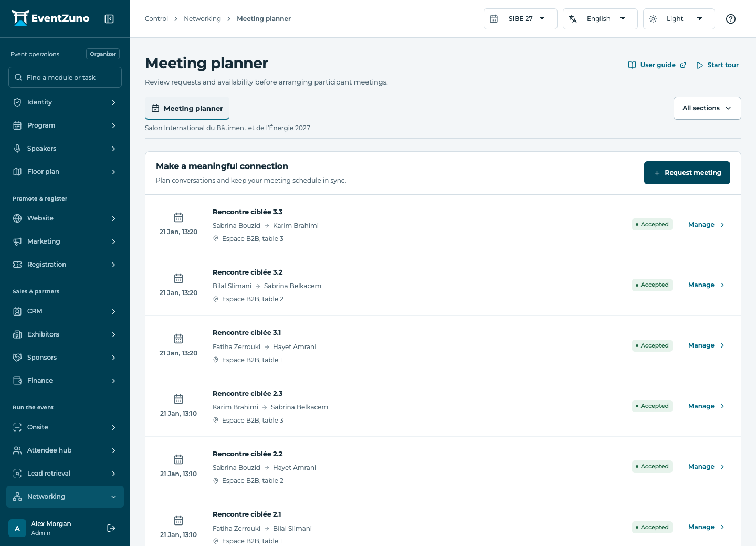Open the English language dropdown
The image size is (756, 546).
click(600, 19)
